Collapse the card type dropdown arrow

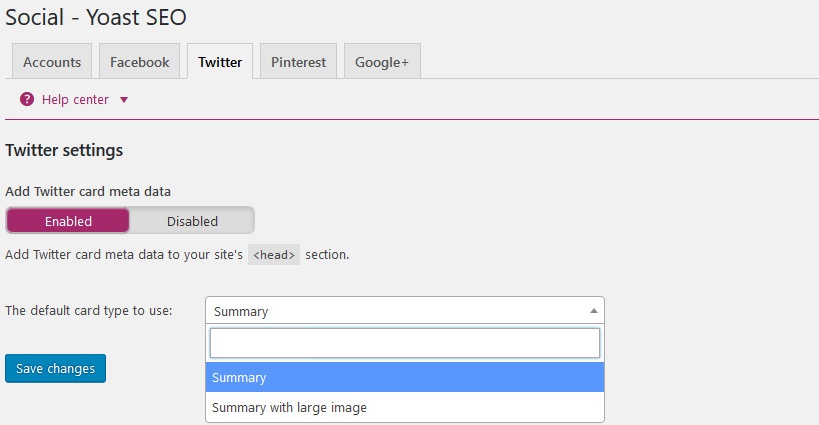[593, 311]
